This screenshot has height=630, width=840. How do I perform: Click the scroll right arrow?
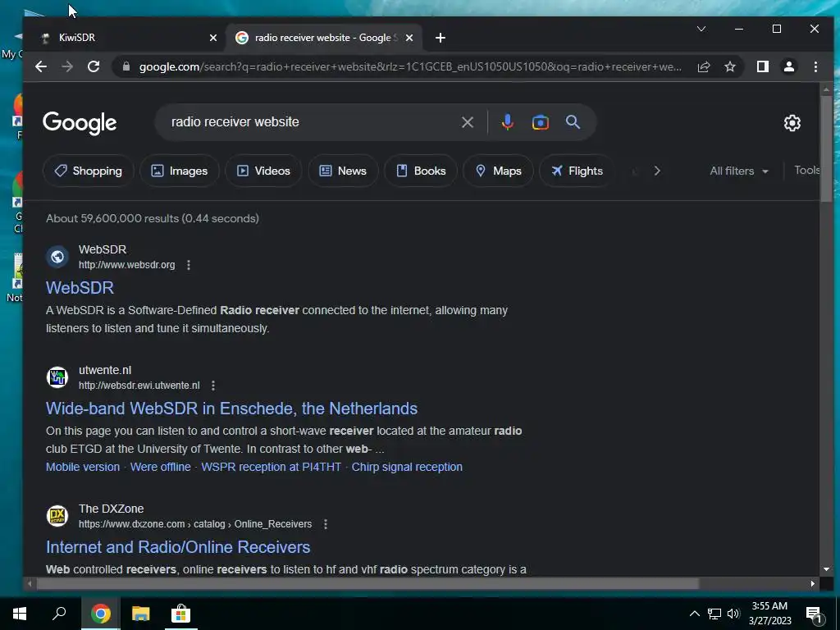point(813,583)
